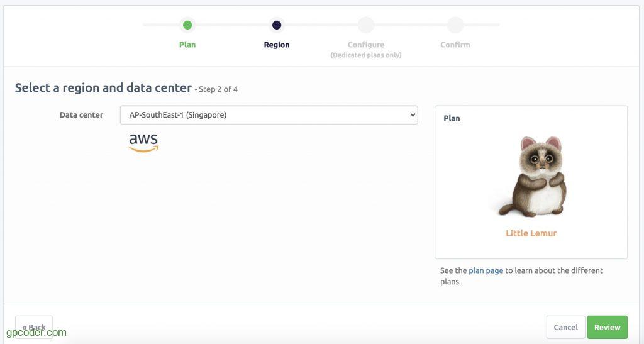Go to the Plan step label
Image resolution: width=644 pixels, height=344 pixels.
coord(187,45)
